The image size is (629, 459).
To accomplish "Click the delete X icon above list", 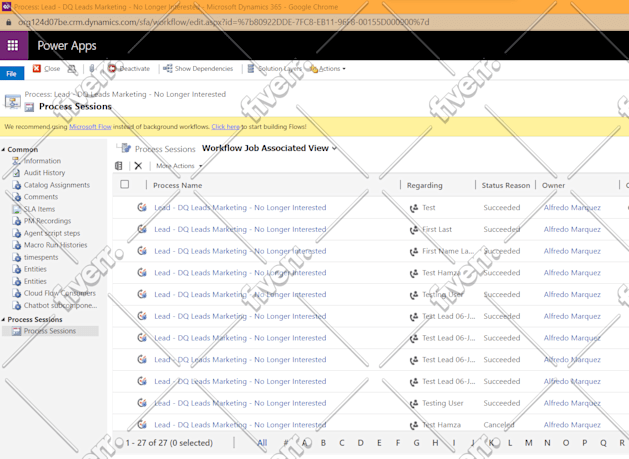I will [138, 166].
